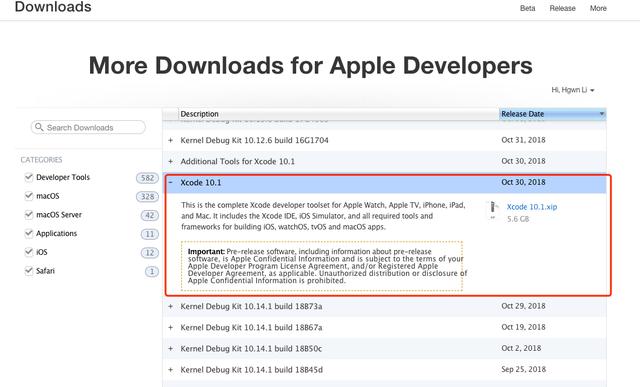Click the Safari count badge 1
The image size is (640, 387).
[152, 271]
